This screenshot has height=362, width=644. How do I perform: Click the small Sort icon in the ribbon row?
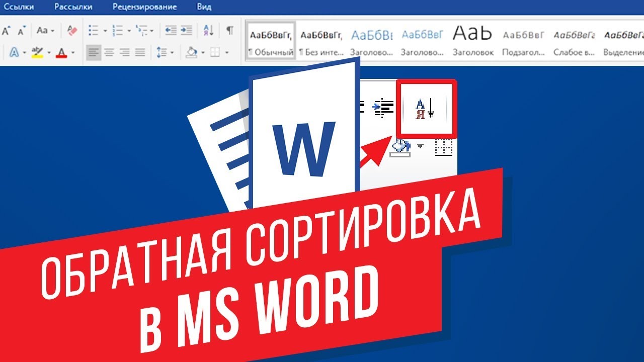click(x=209, y=31)
